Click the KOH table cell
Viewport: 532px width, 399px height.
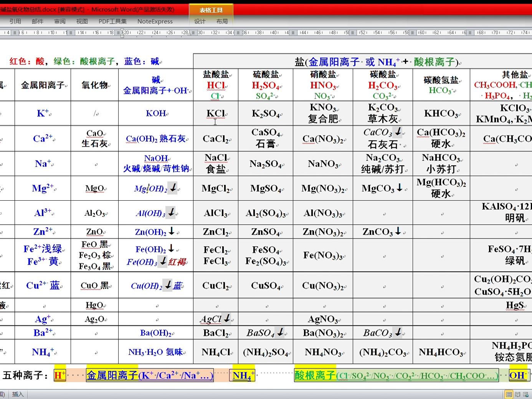point(156,113)
